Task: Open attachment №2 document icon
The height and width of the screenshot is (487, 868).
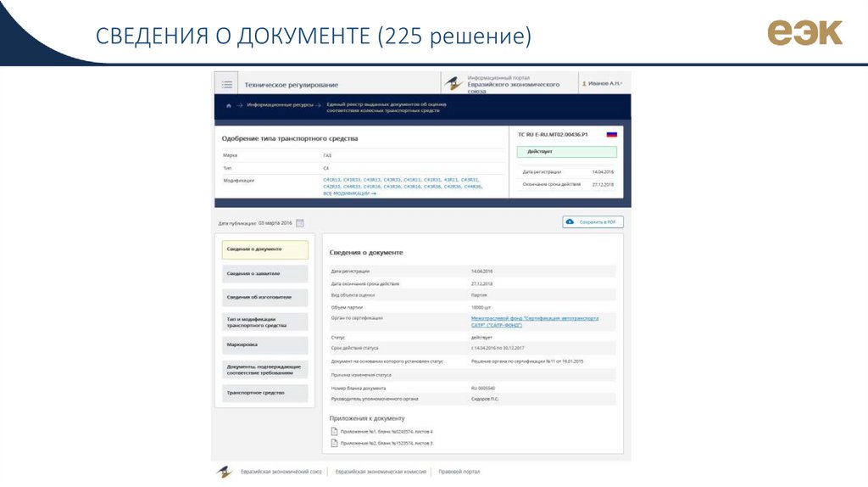Action: click(334, 443)
